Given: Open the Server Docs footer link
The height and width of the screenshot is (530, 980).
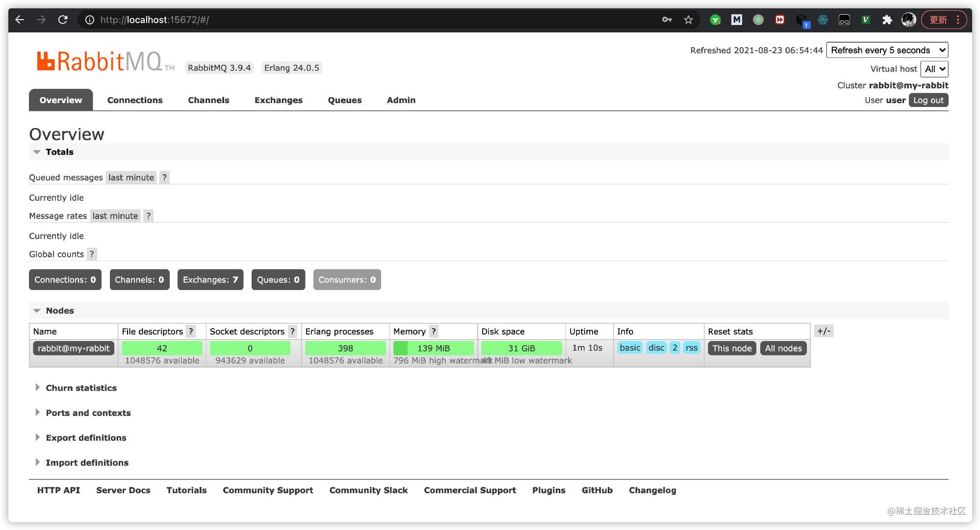Looking at the screenshot, I should pos(123,490).
